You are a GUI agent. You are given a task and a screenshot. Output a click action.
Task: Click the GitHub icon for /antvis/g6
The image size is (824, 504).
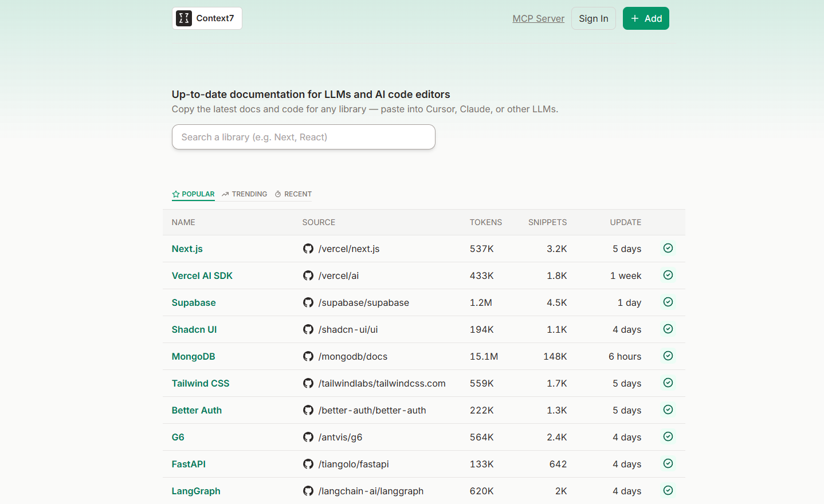308,437
